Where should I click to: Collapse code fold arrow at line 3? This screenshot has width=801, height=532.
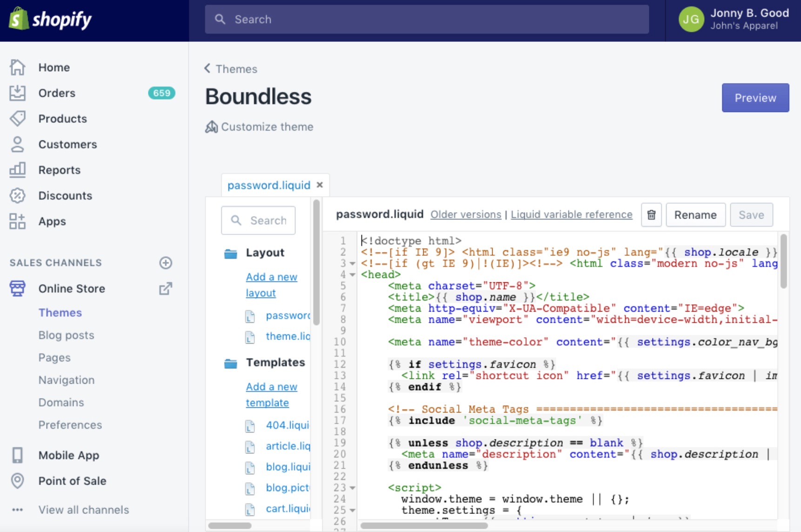tap(353, 264)
